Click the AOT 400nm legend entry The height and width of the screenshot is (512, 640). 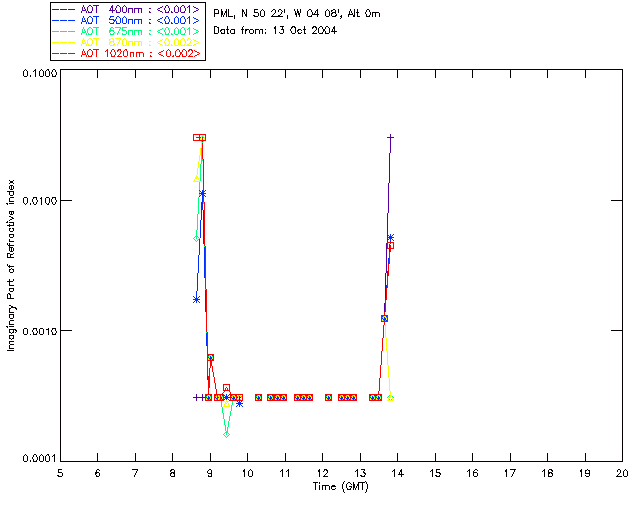pos(127,9)
